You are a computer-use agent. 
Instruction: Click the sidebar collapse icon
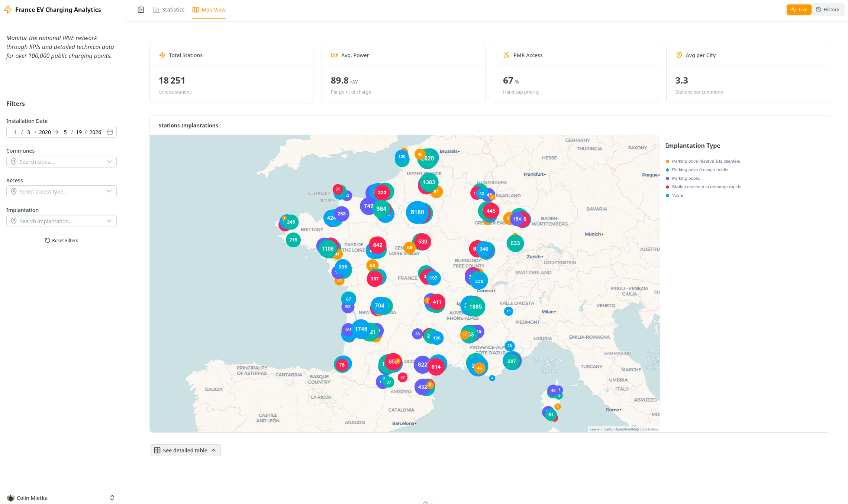coord(141,9)
